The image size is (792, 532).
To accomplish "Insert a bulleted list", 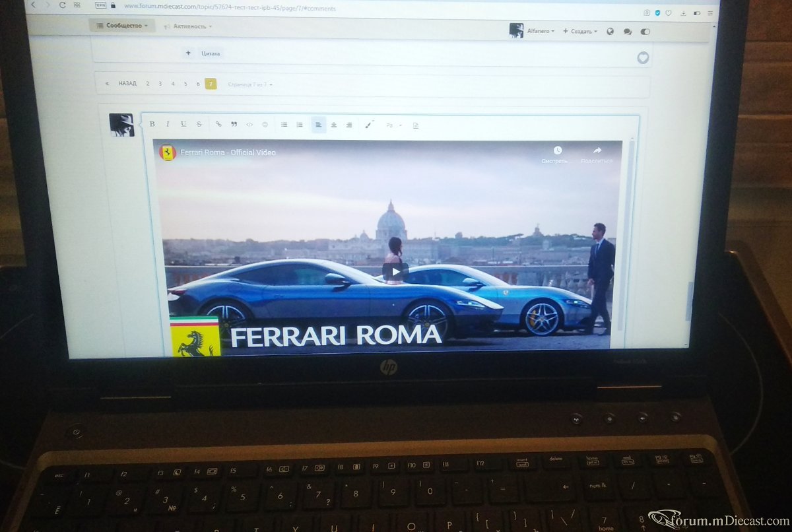I will point(284,124).
